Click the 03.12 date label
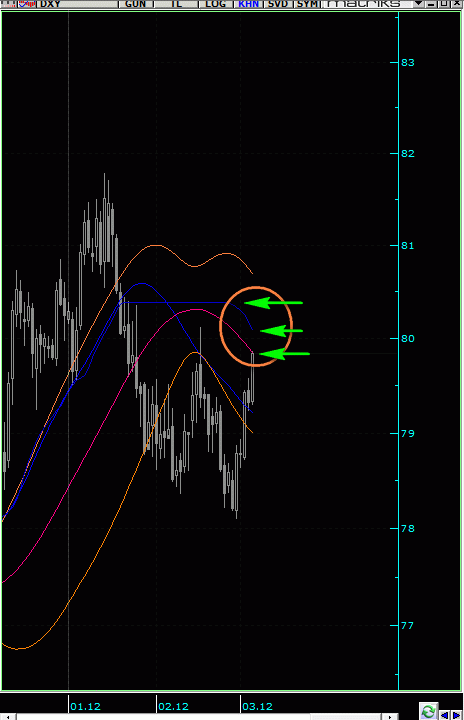The width and height of the screenshot is (464, 720). pos(257,706)
